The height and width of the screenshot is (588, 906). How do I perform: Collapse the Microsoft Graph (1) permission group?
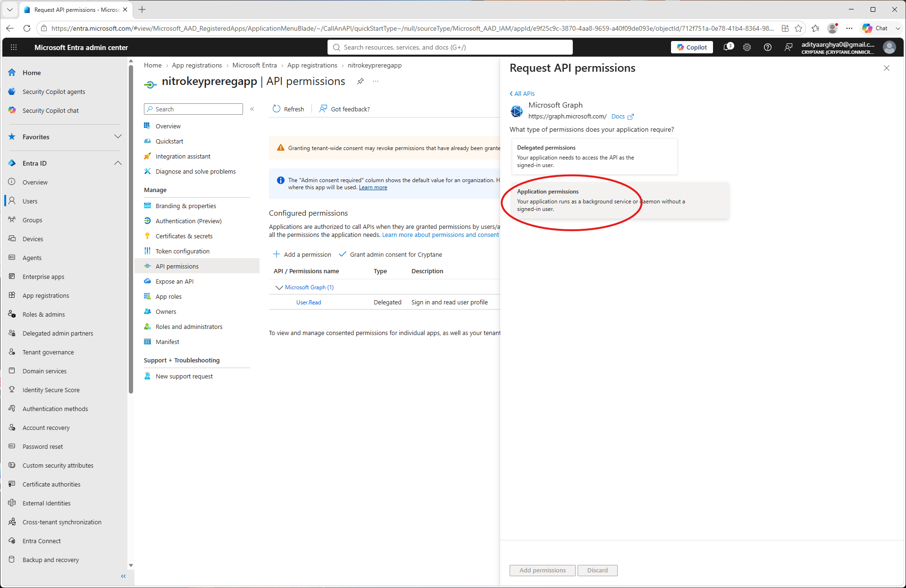pos(279,287)
